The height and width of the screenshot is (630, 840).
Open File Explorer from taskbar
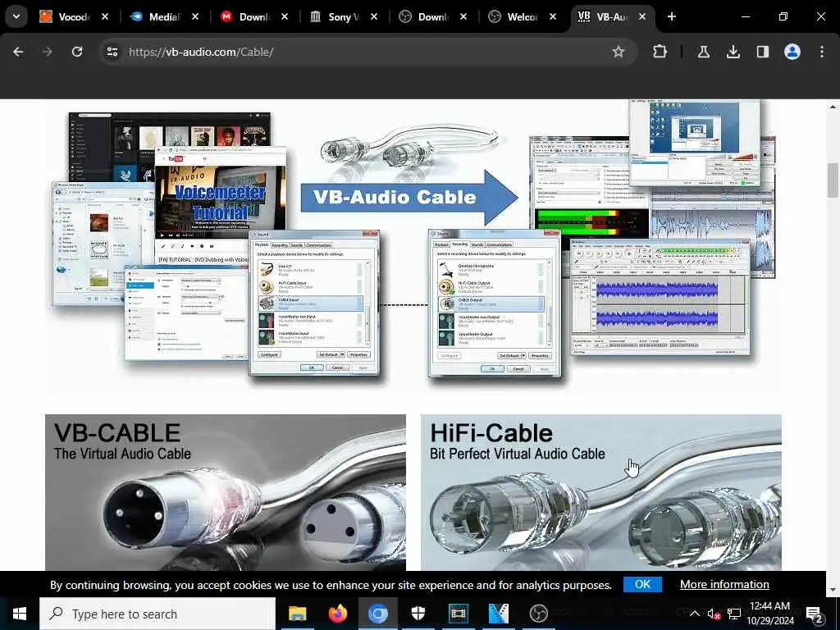[297, 614]
